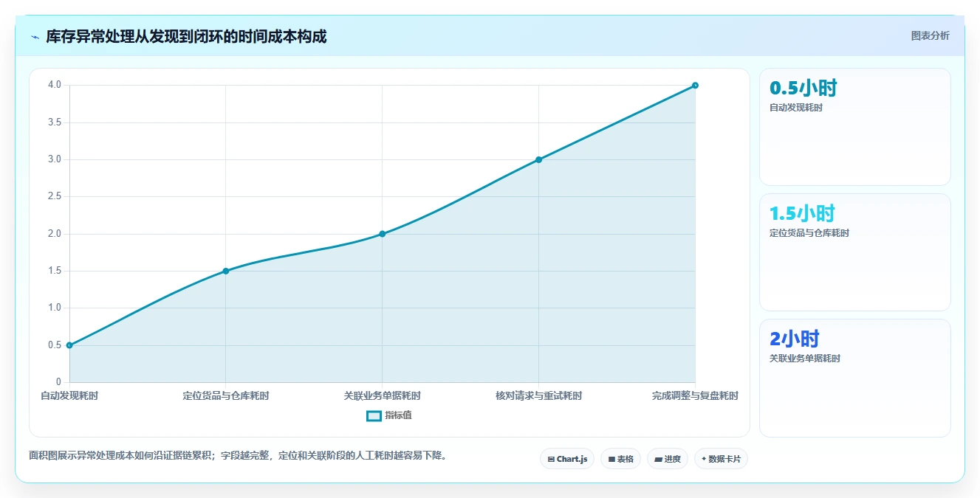Click x-axis label 自动发现耗时
This screenshot has width=980, height=498.
click(x=69, y=396)
